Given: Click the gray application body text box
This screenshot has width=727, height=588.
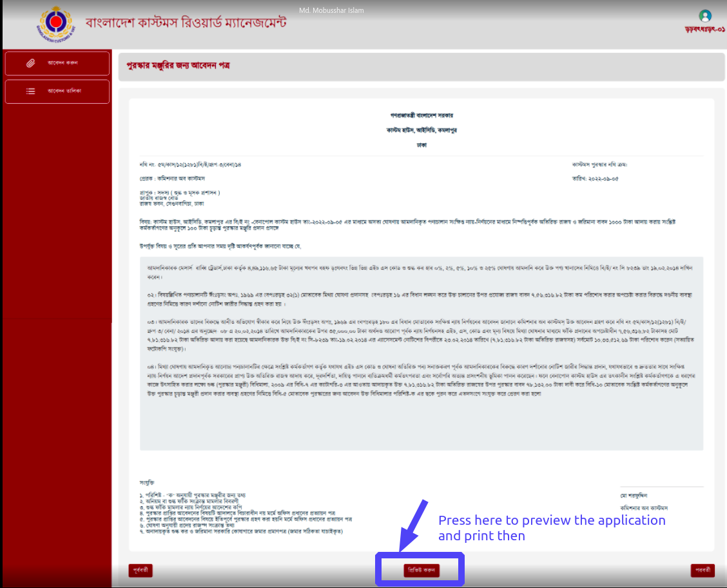Looking at the screenshot, I should [422, 353].
